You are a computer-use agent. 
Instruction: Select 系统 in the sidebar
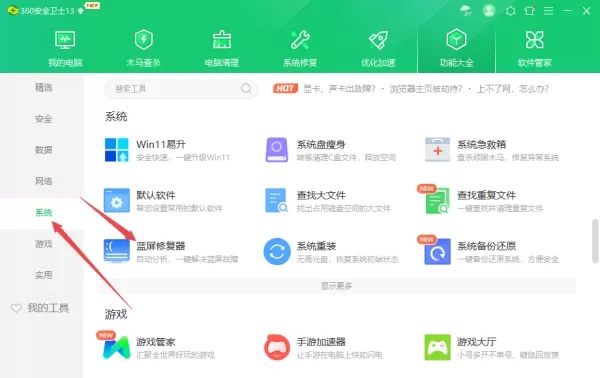coord(43,213)
